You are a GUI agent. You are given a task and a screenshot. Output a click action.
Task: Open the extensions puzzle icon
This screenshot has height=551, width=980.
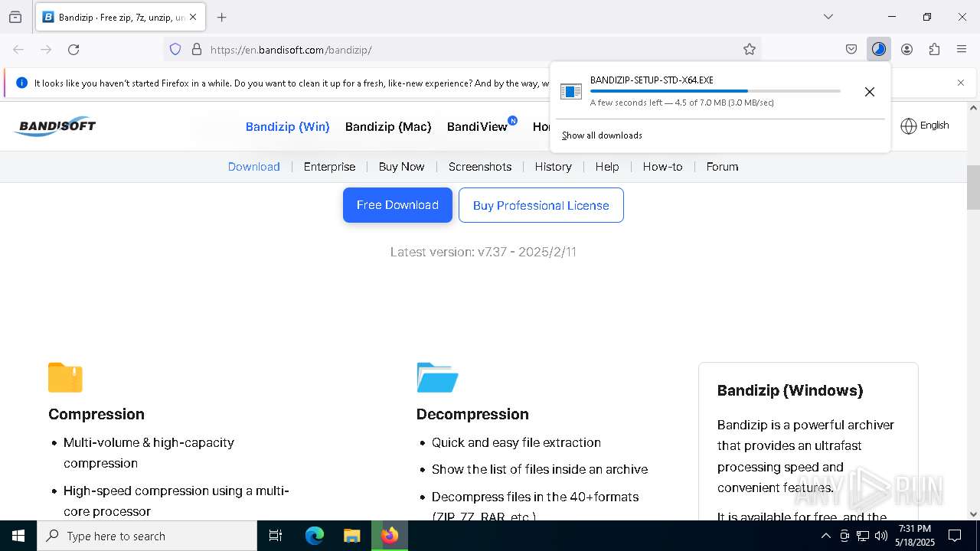(934, 50)
